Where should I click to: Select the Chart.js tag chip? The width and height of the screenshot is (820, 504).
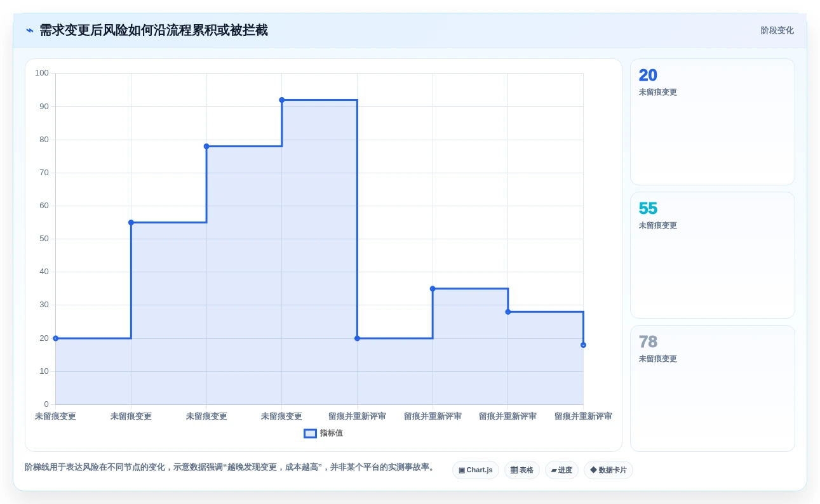(x=476, y=470)
